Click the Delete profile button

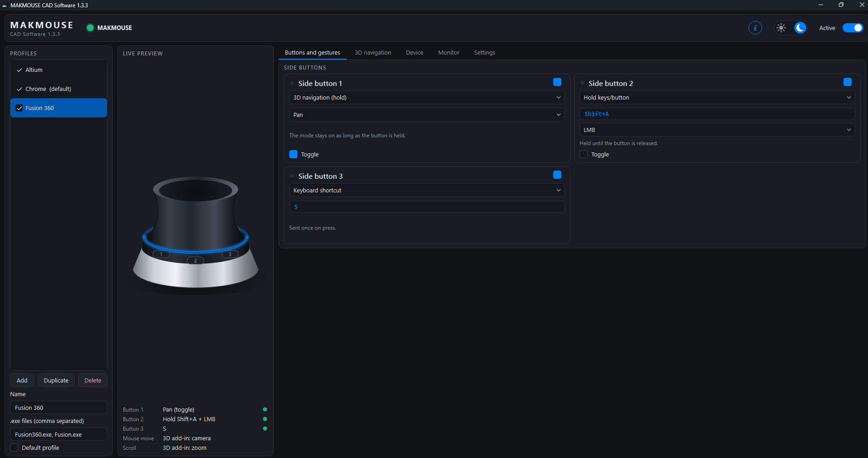click(93, 380)
